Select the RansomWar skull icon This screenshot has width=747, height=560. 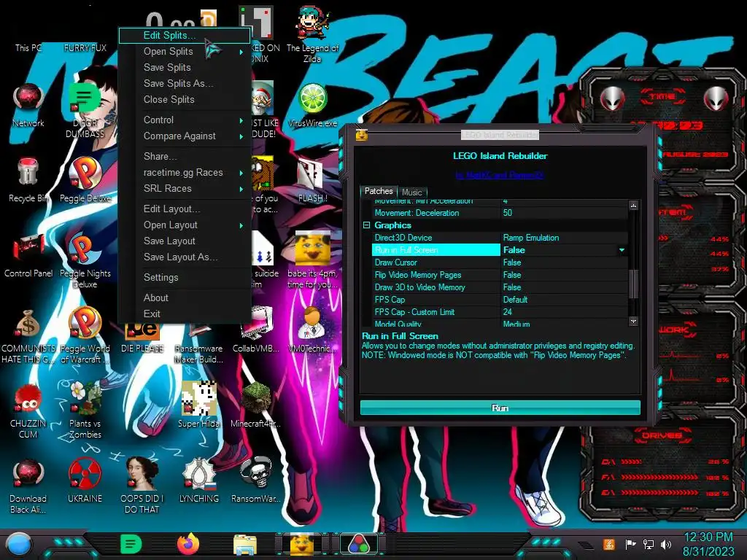pos(256,481)
